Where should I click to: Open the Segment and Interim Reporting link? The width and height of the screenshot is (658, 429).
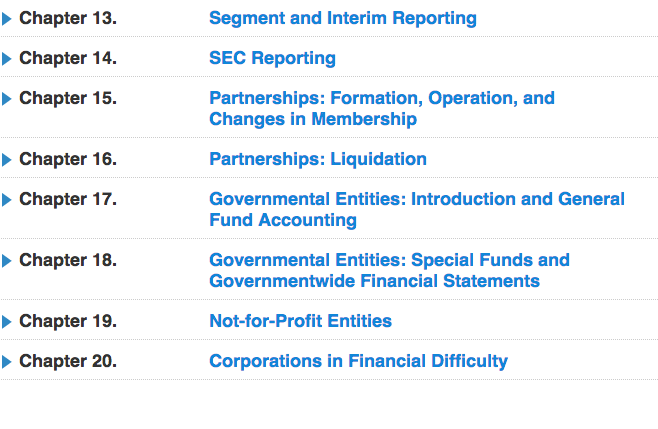342,18
